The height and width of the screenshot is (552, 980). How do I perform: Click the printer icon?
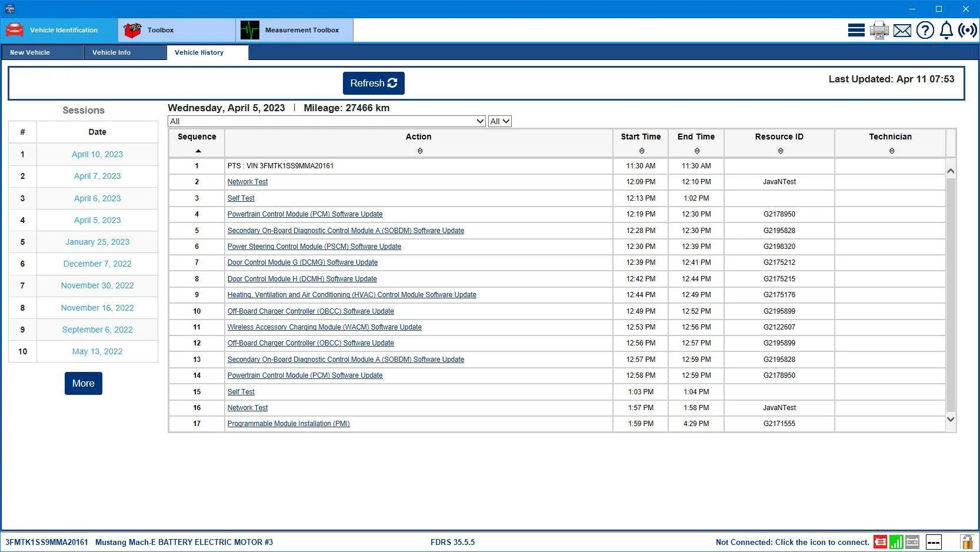(x=879, y=30)
